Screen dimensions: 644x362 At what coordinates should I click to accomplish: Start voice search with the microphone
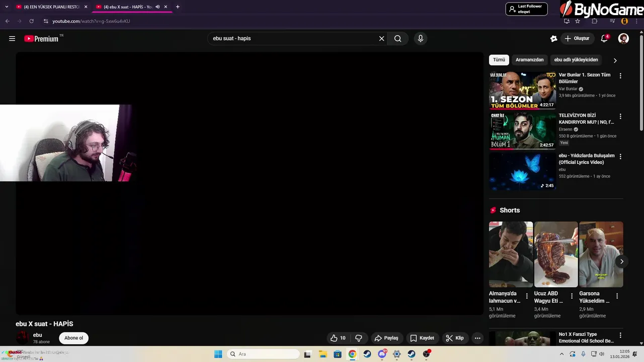pos(421,39)
